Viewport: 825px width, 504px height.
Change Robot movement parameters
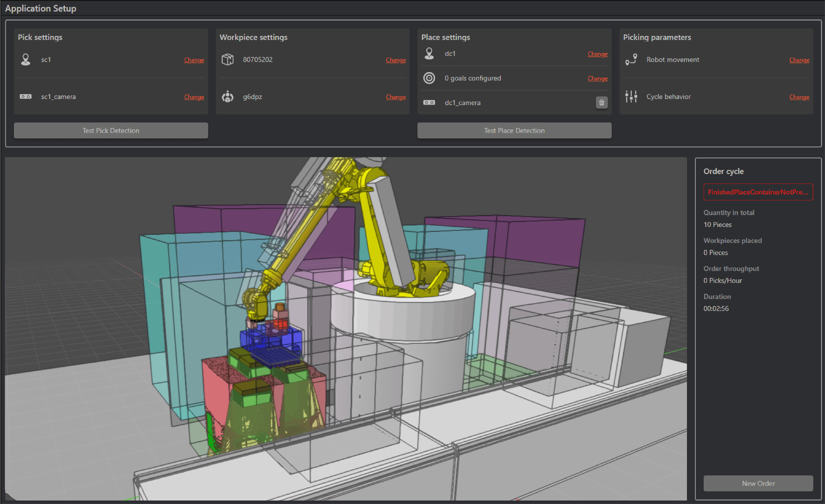799,60
